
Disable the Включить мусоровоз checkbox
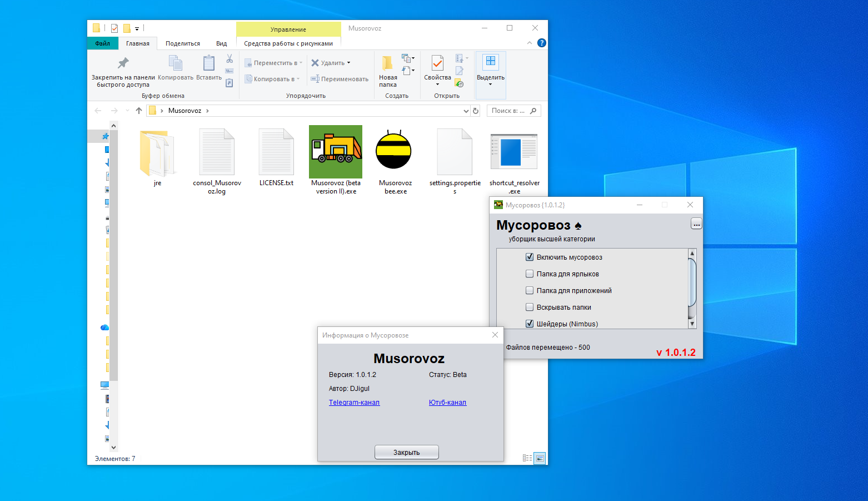(x=529, y=257)
